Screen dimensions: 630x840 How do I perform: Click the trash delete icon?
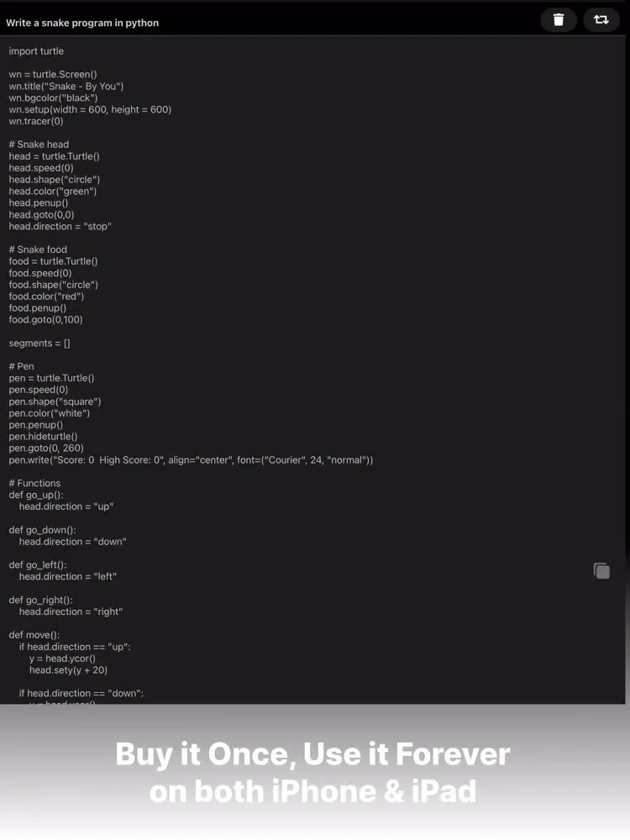tap(559, 19)
